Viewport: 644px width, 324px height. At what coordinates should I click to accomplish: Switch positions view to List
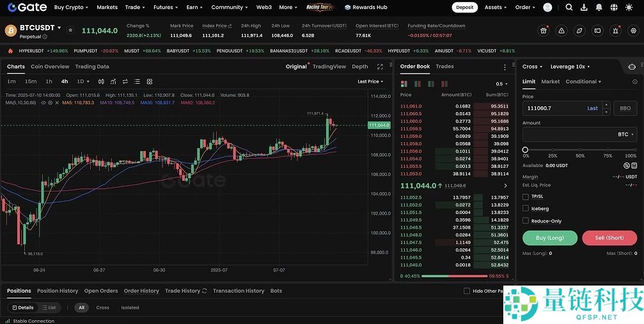click(x=49, y=307)
